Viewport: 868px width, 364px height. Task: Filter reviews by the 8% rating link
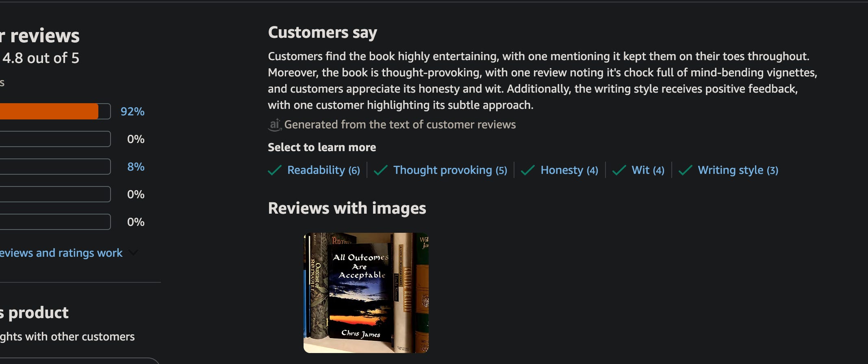click(136, 167)
